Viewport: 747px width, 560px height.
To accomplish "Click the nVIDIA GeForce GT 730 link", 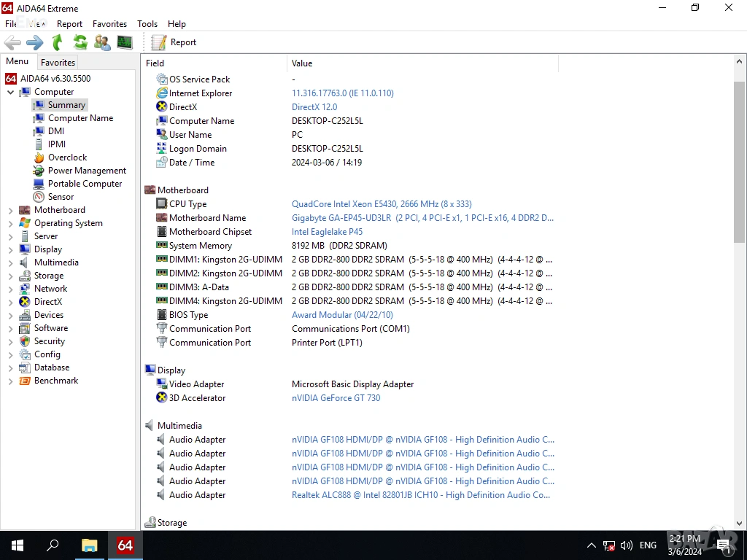I will [336, 398].
